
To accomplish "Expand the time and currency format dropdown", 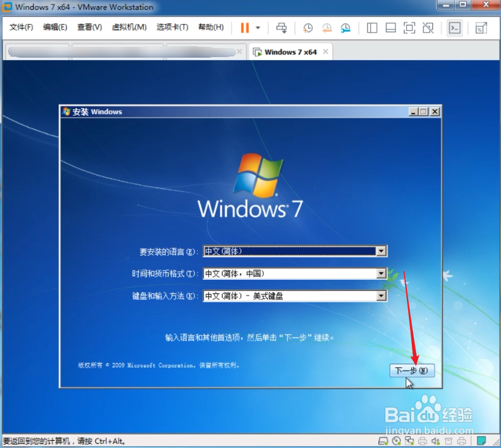I will coord(382,273).
